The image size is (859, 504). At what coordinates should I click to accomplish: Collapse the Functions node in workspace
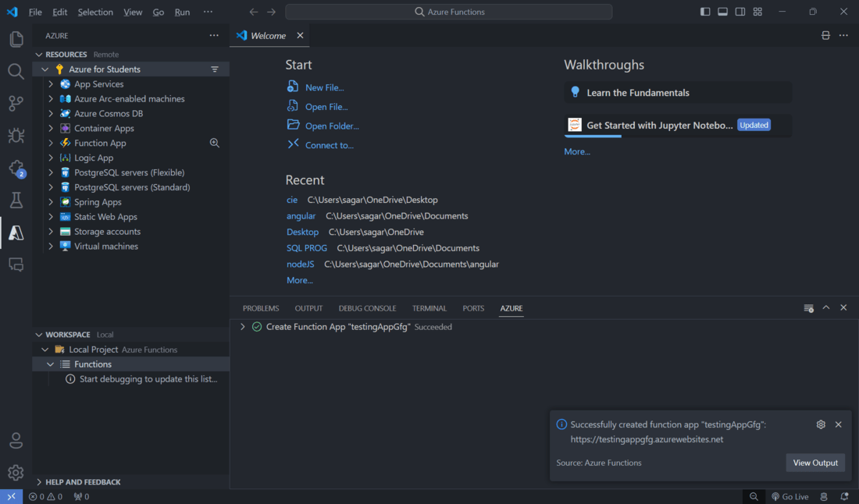click(51, 364)
